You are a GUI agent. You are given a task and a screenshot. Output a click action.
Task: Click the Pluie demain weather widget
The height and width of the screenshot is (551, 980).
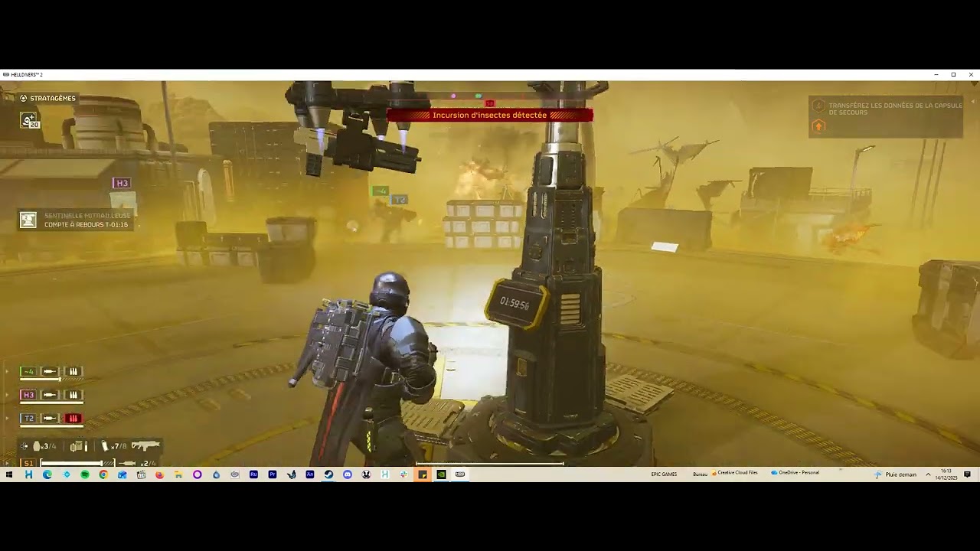896,474
